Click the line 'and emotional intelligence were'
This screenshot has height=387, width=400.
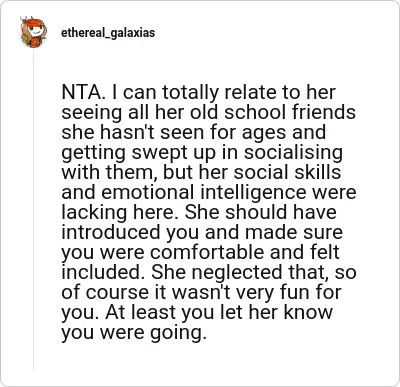209,193
